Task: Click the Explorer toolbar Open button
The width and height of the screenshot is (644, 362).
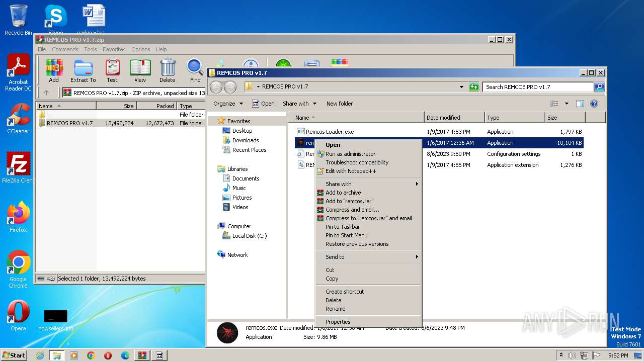Action: point(263,104)
